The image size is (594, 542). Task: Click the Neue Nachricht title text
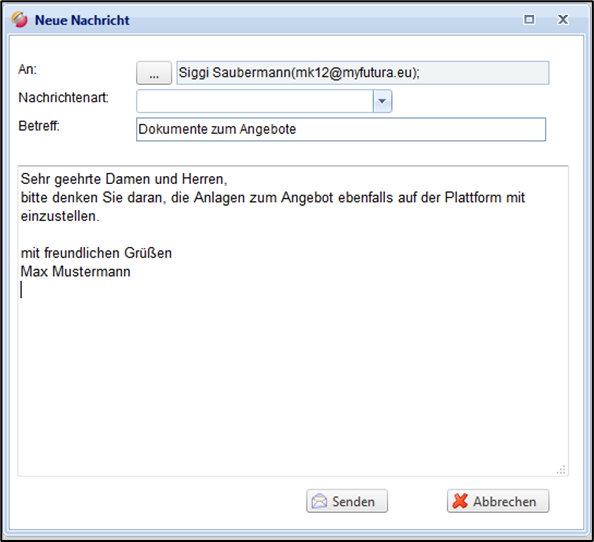(x=82, y=20)
